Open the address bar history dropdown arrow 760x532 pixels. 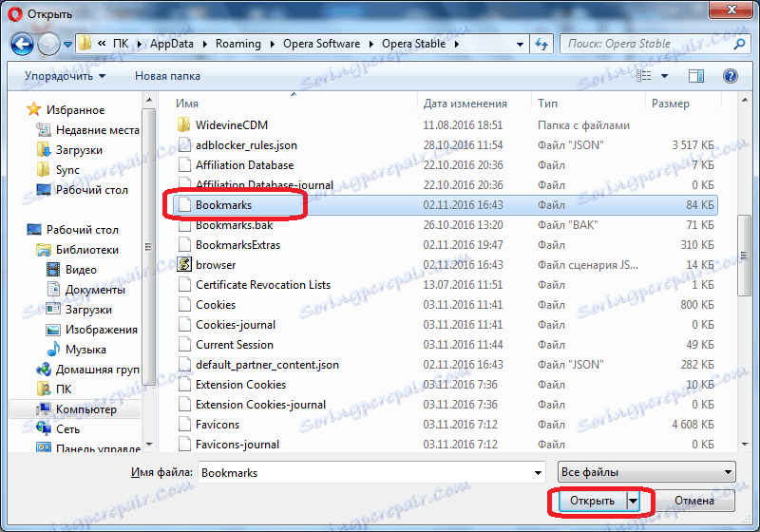(x=520, y=44)
